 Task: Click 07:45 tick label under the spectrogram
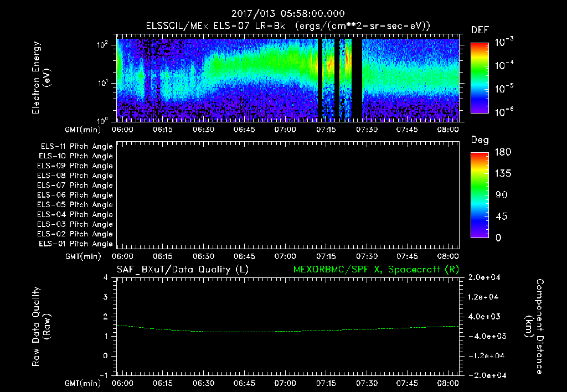407,130
